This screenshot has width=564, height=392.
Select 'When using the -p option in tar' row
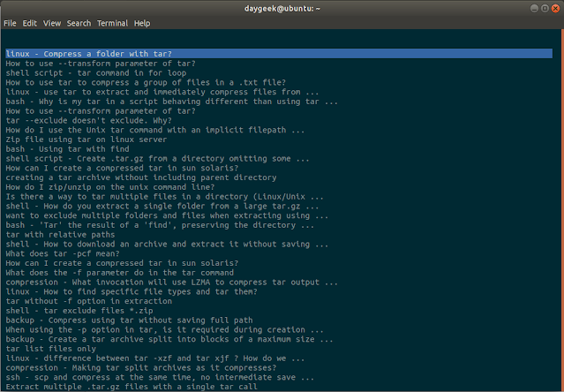click(164, 330)
